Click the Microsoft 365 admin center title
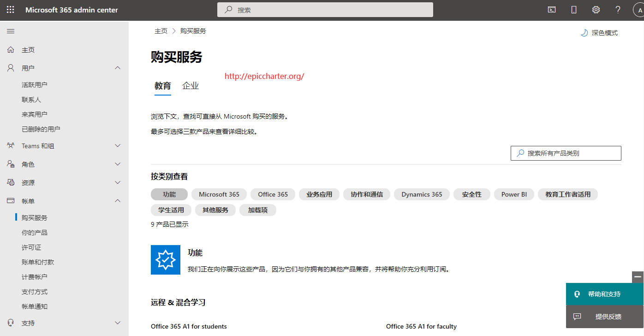 click(x=72, y=10)
